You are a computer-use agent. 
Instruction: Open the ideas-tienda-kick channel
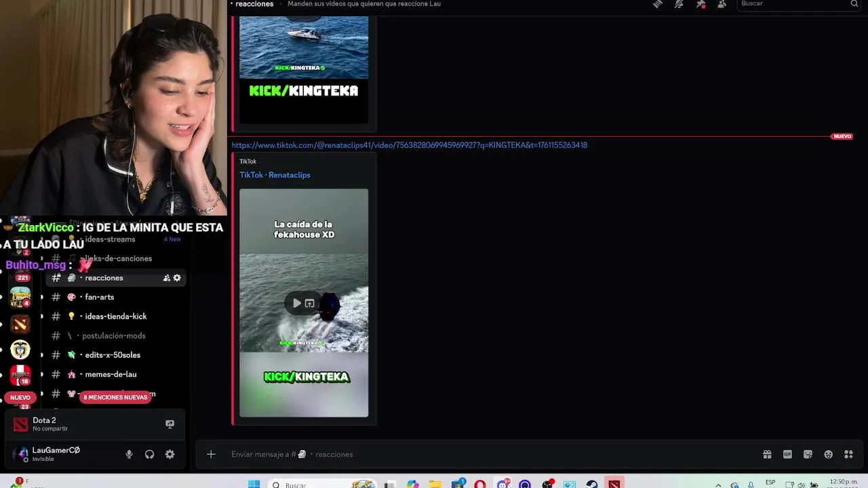click(115, 317)
